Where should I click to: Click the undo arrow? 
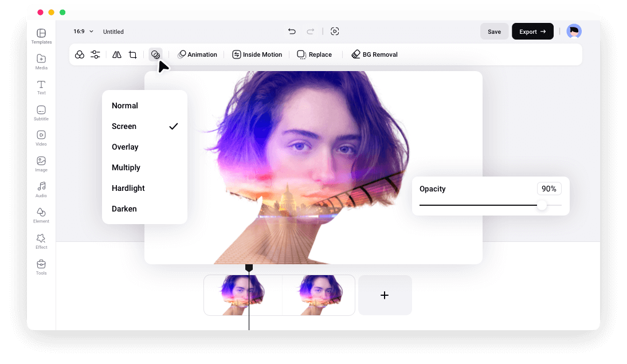(x=292, y=31)
